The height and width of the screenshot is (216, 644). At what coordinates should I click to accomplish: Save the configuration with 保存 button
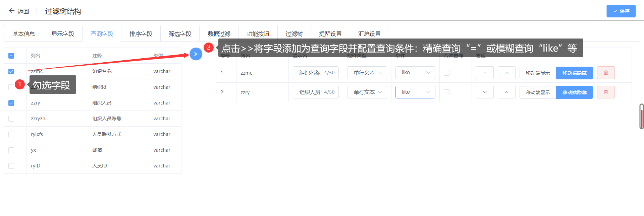point(621,11)
